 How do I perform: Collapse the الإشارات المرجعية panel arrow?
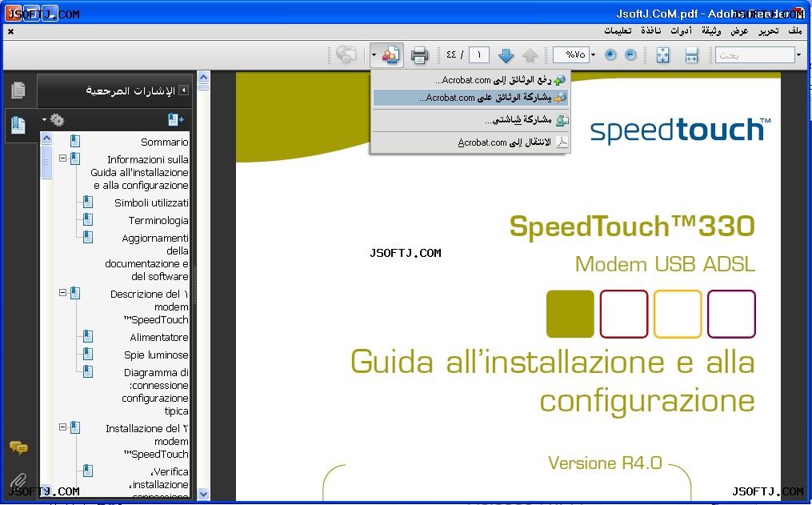pyautogui.click(x=183, y=90)
